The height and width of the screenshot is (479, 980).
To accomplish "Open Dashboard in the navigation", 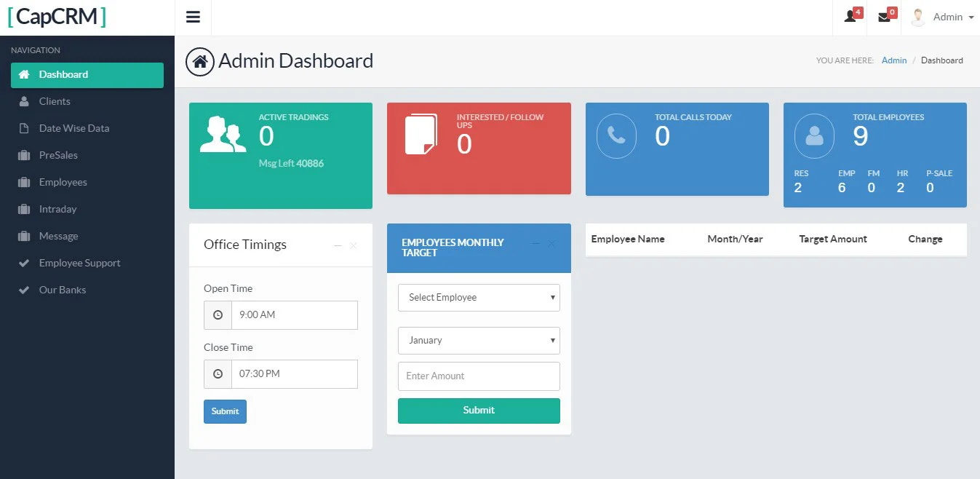I will (87, 75).
